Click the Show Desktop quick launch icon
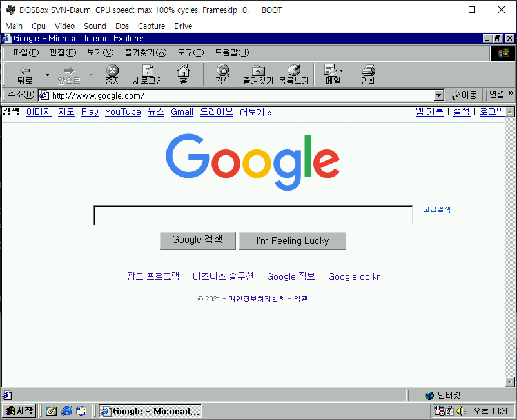 click(52, 411)
